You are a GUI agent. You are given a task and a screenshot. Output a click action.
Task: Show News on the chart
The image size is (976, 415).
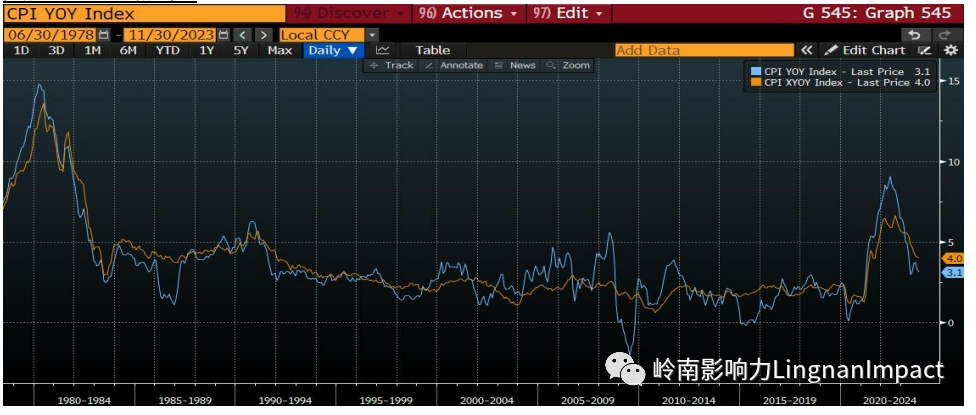point(515,65)
